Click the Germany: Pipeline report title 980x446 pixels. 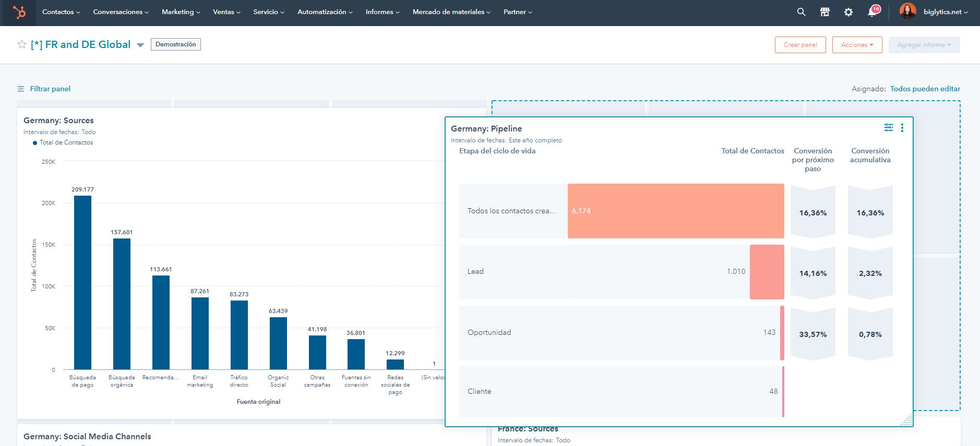(x=486, y=128)
